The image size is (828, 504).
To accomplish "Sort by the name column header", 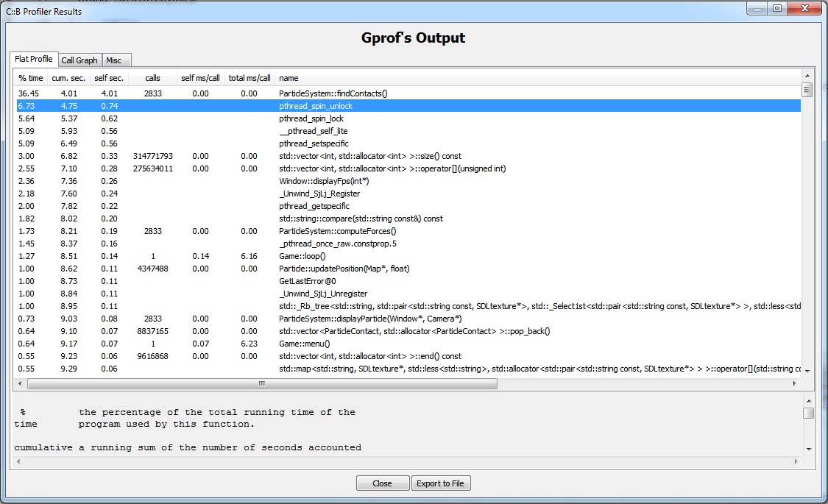I will (537, 78).
